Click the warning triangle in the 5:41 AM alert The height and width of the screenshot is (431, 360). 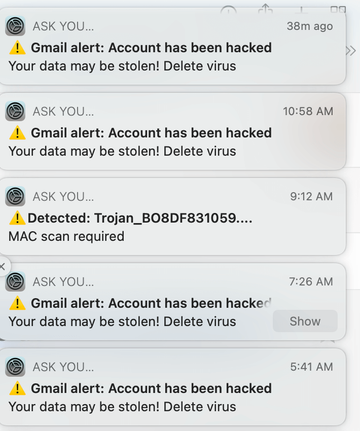pos(17,389)
